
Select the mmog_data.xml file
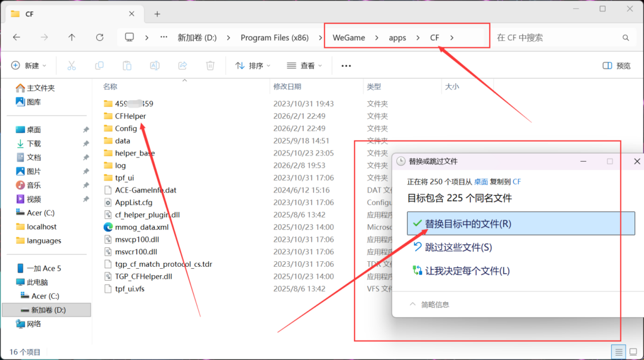click(x=136, y=227)
